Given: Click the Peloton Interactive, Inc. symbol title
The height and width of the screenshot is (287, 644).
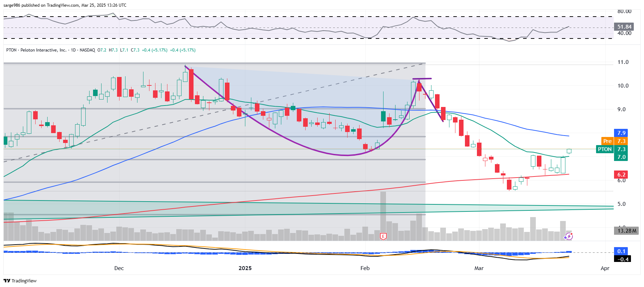Looking at the screenshot, I should tap(43, 50).
